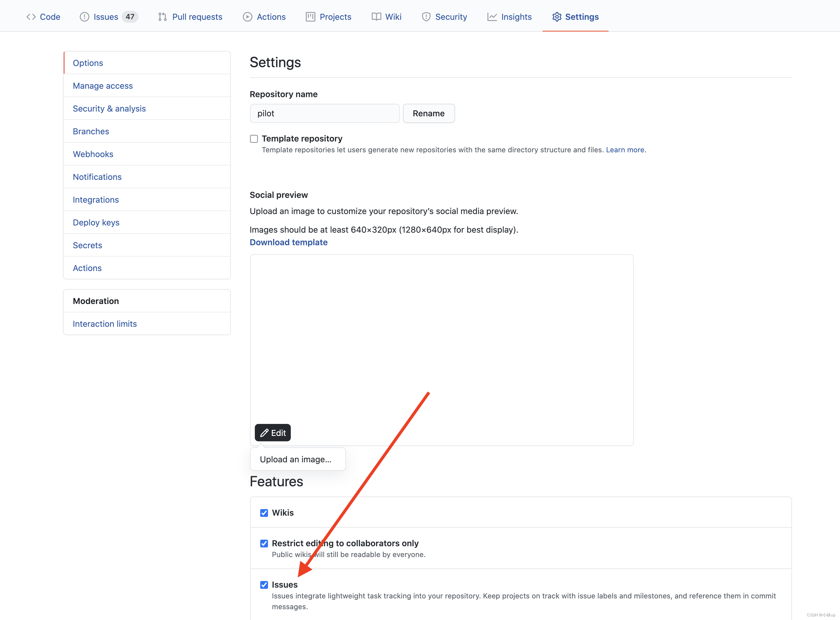Toggle the Wikis feature checkbox
Screen dimensions: 840x620
coord(264,512)
